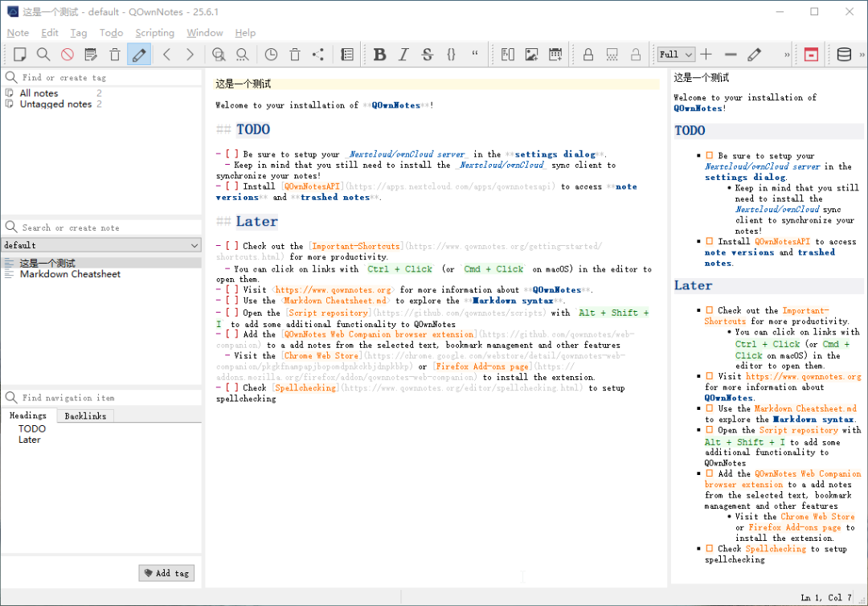This screenshot has height=606, width=868.
Task: Decrypt note open-lock icon
Action: [636, 54]
